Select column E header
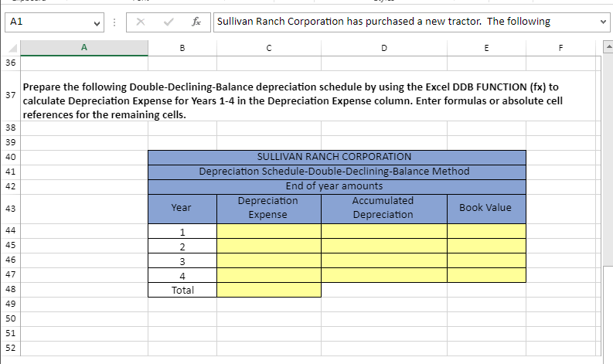 (486, 48)
